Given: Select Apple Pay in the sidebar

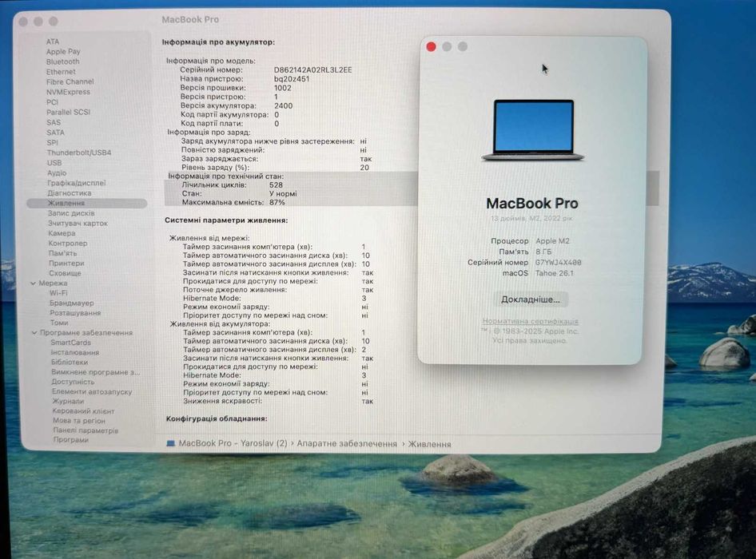Looking at the screenshot, I should click(63, 52).
